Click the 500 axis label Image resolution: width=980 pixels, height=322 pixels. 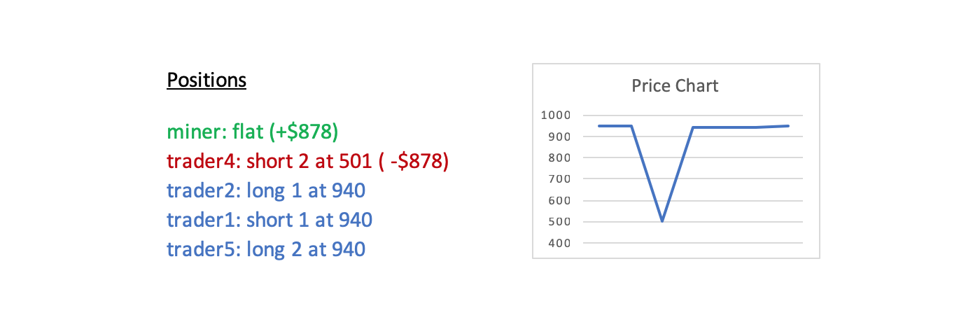tap(559, 222)
